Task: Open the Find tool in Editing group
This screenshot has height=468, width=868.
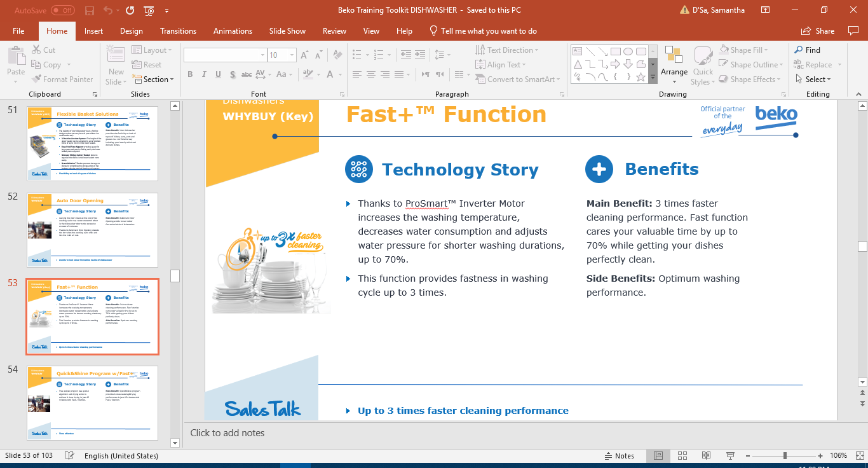Action: (807, 50)
